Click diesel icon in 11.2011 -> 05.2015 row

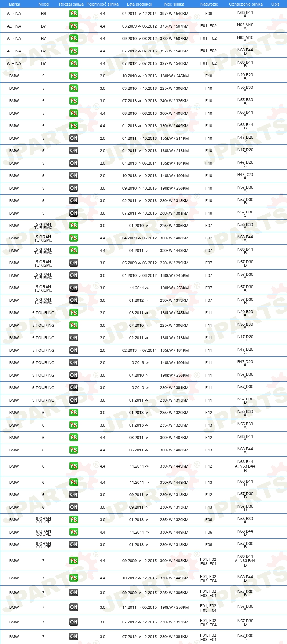(x=73, y=607)
